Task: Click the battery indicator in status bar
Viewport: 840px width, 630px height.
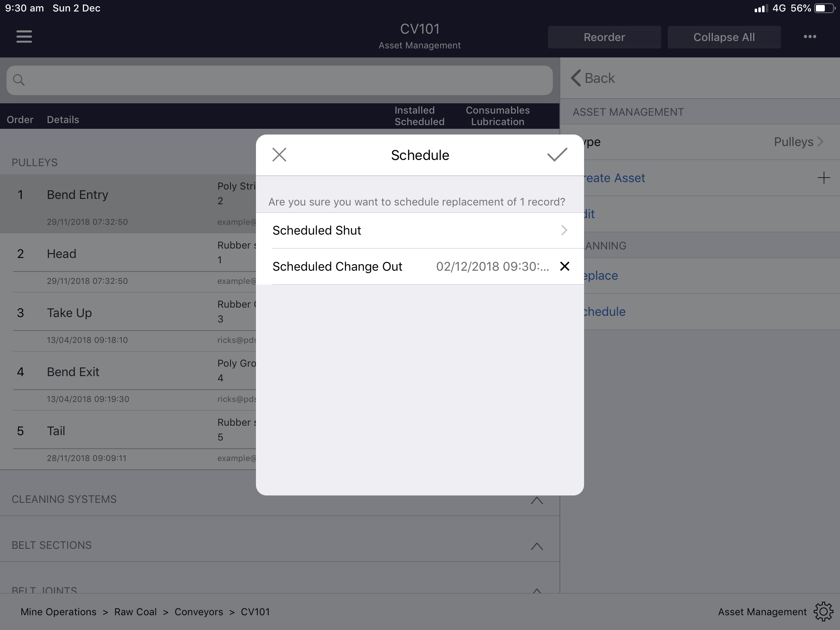Action: coord(824,8)
